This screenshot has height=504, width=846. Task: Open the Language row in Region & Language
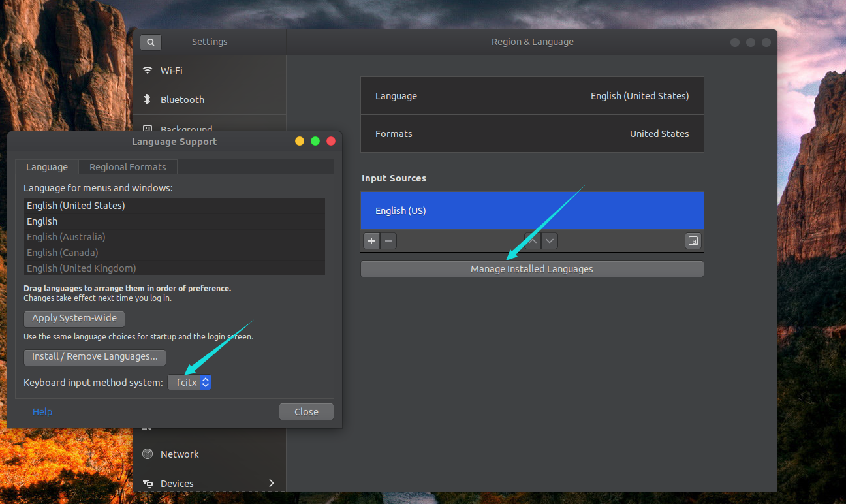click(532, 96)
